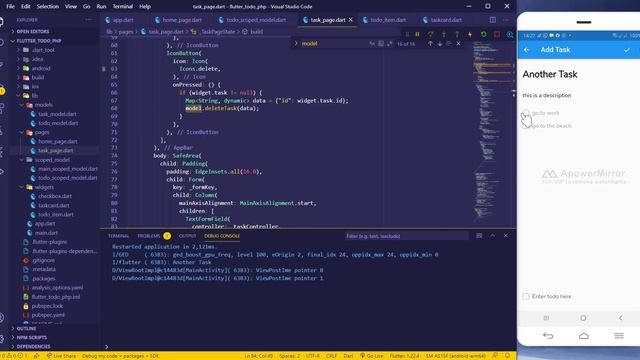Viewport: 640px width, 360px height.
Task: Tap the back arrow in Add Task
Action: click(x=527, y=50)
